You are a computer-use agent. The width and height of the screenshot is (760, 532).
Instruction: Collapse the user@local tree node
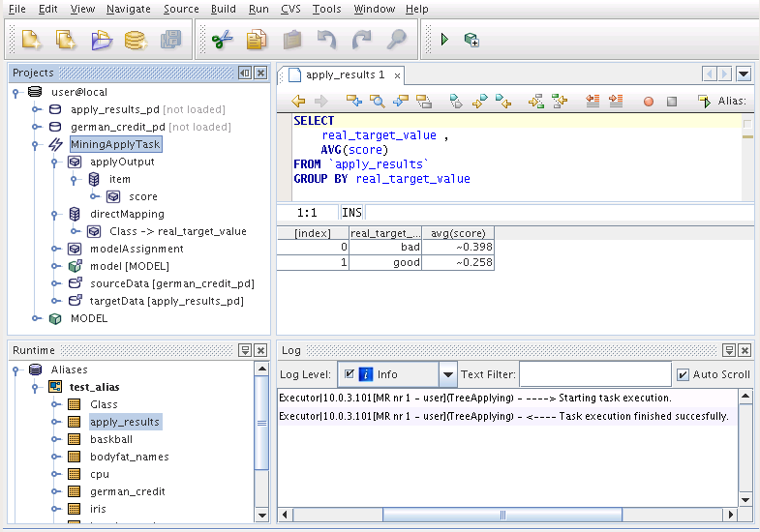15,92
